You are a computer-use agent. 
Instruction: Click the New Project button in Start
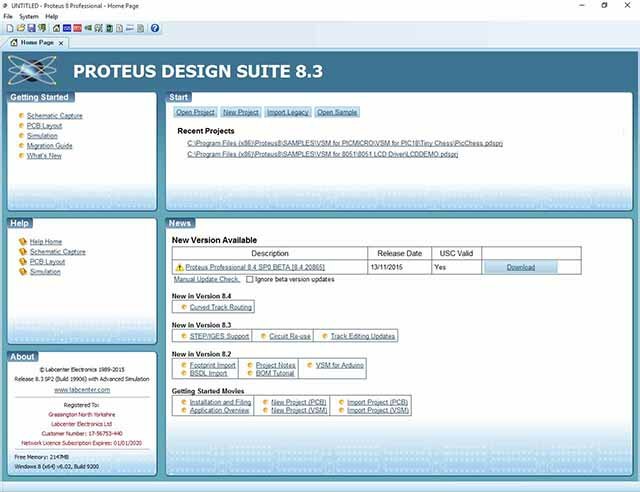point(240,112)
